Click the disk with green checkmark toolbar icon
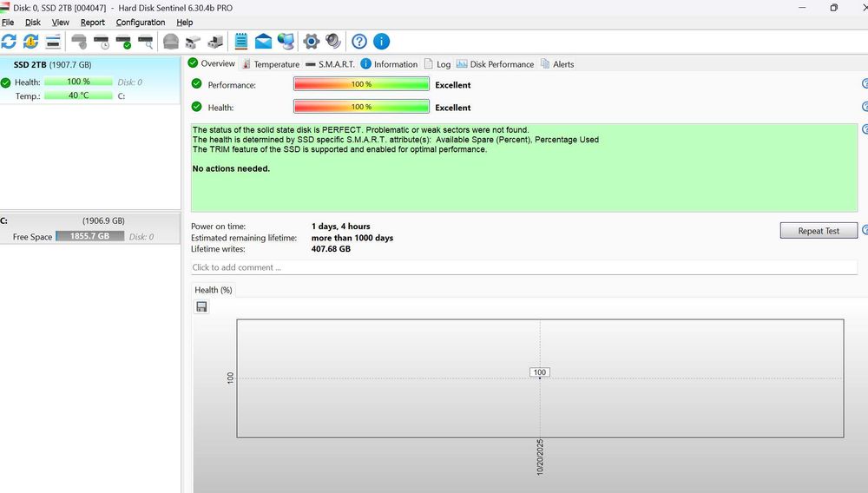 (x=123, y=42)
